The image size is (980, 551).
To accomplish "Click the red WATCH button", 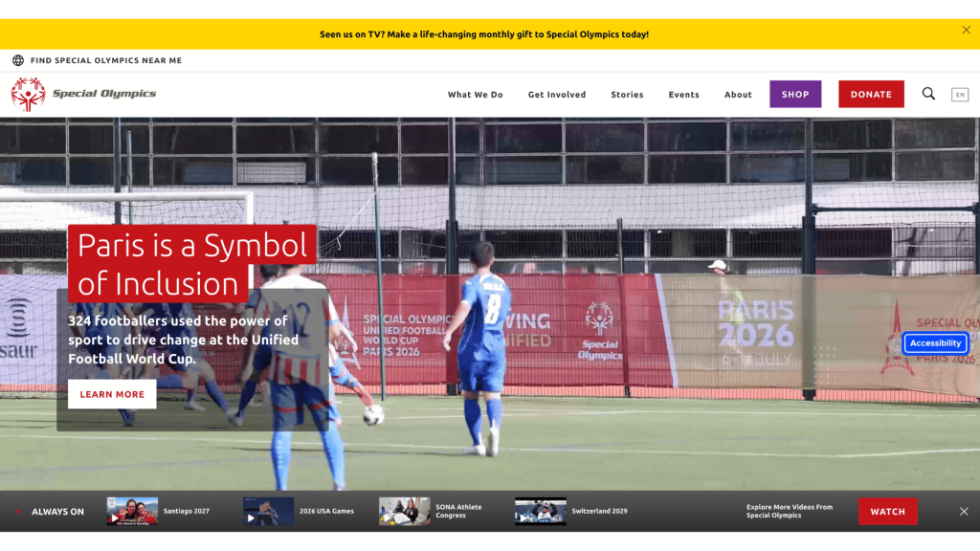I will (x=887, y=511).
